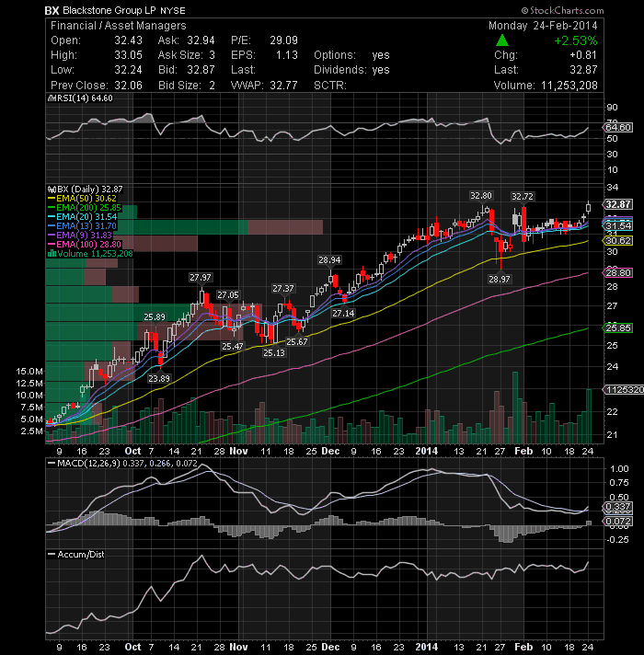The height and width of the screenshot is (655, 644).
Task: Click the pink 28.80 tag on the price axis
Action: pos(618,273)
